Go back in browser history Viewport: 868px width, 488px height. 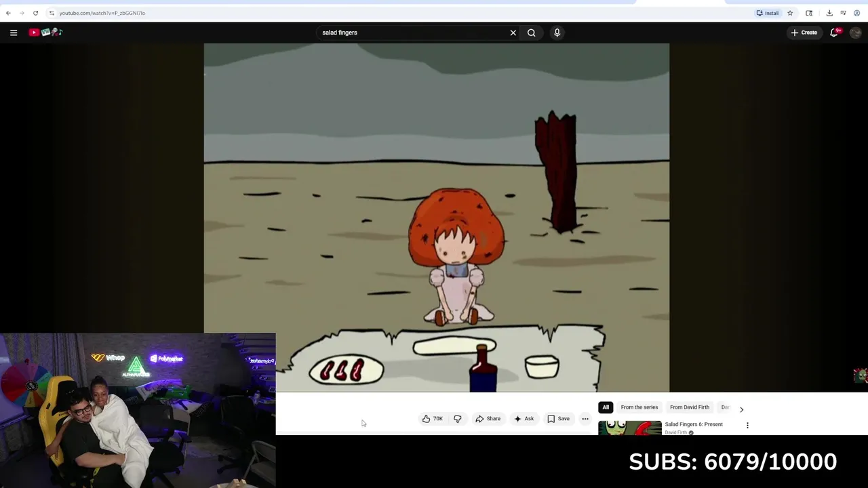point(8,13)
